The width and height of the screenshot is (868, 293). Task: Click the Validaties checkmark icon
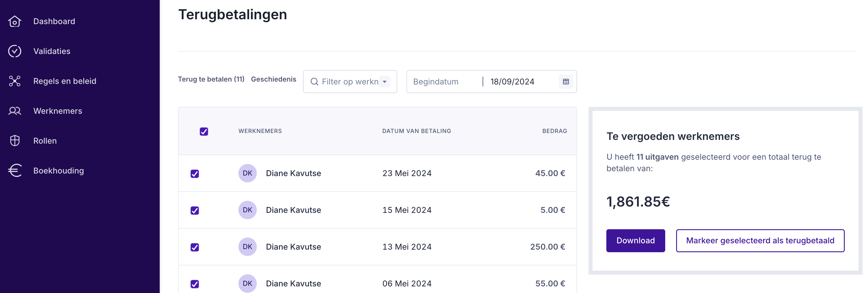[x=14, y=51]
